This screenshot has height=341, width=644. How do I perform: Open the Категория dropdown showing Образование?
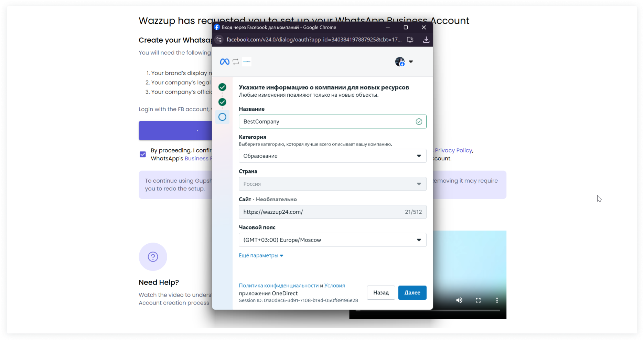tap(333, 156)
